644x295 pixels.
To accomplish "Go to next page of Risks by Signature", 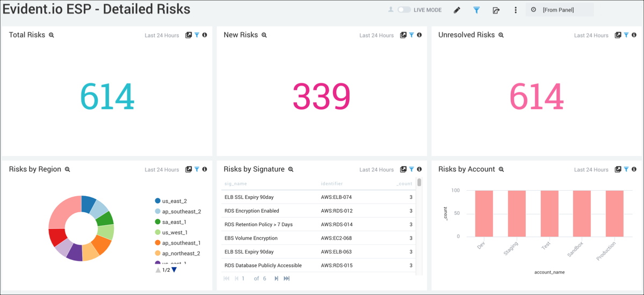I will point(276,278).
